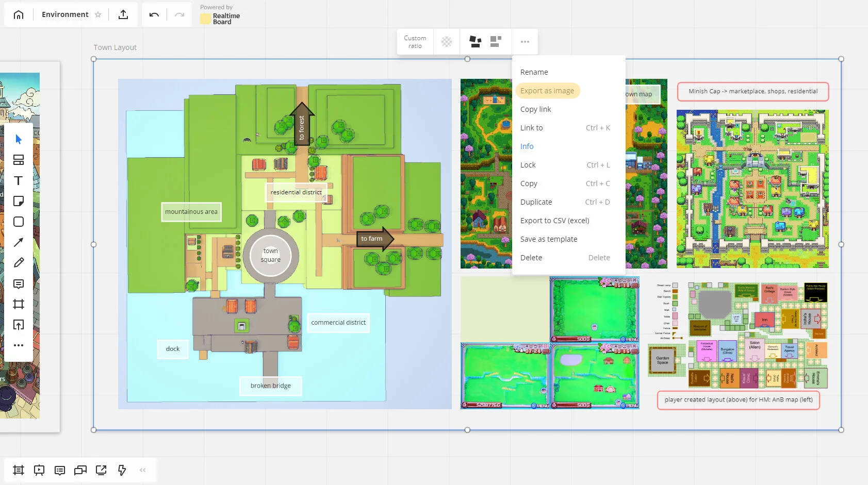Star the Environment board as favorite
The height and width of the screenshot is (485, 868).
[x=98, y=14]
